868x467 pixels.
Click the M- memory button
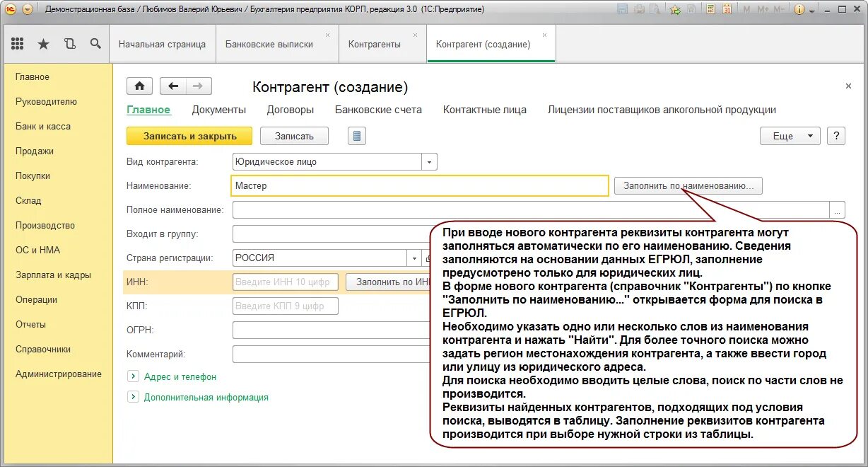(780, 10)
